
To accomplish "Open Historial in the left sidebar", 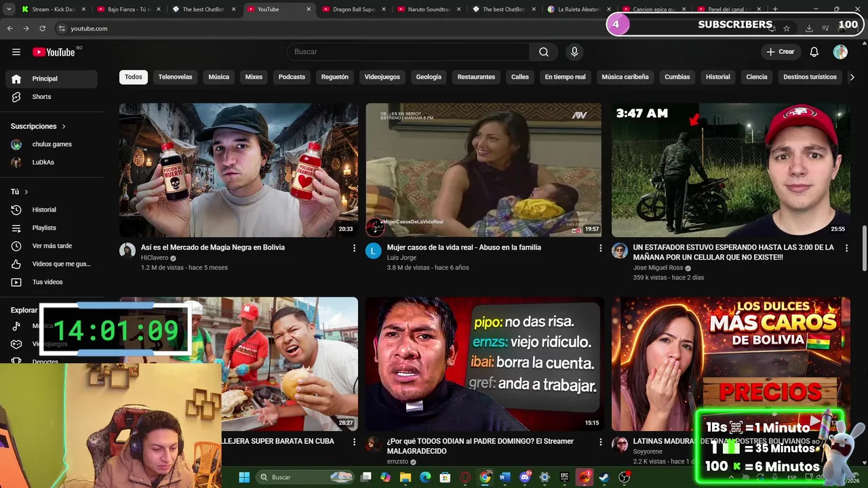I will 52,210.
